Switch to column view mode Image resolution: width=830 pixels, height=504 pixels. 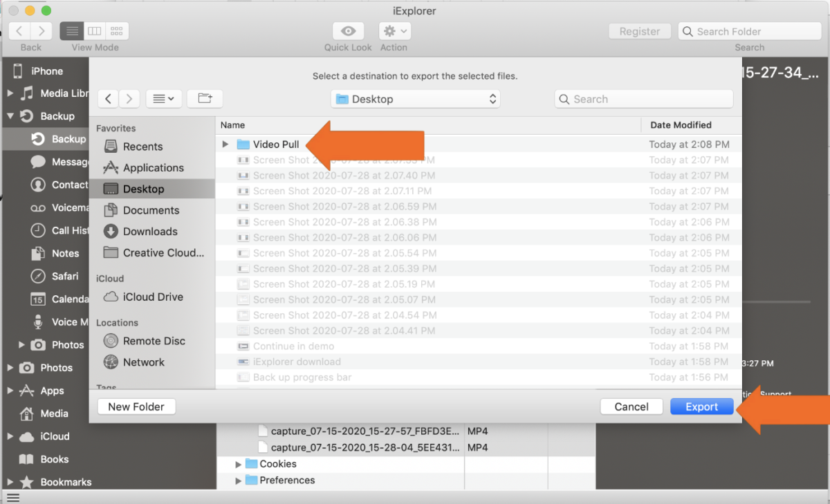94,30
